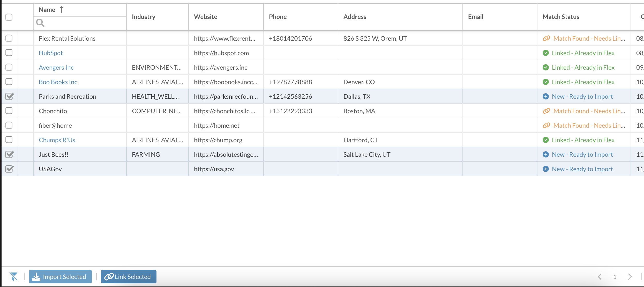
Task: Click the blue plus icon for Just Bees!!
Action: tap(546, 154)
